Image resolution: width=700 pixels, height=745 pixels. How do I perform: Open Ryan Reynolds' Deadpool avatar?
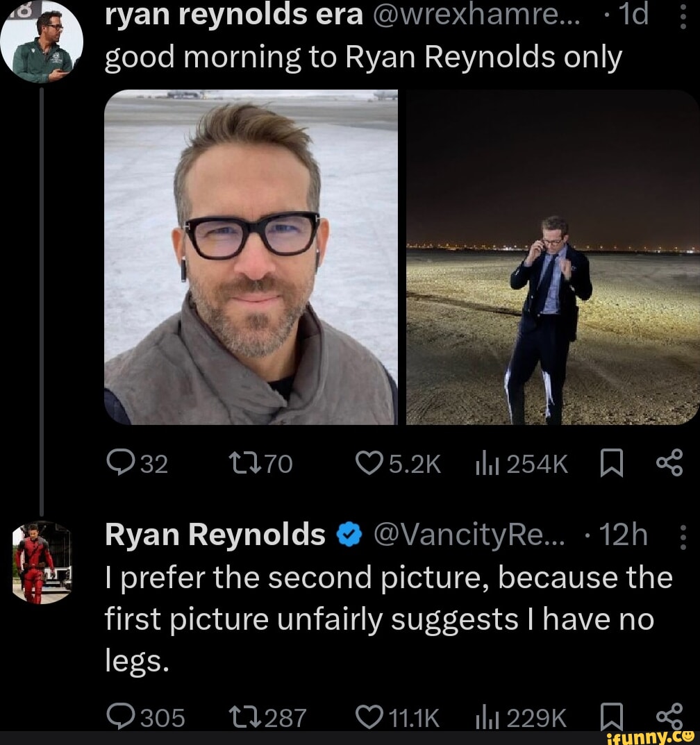click(x=42, y=561)
